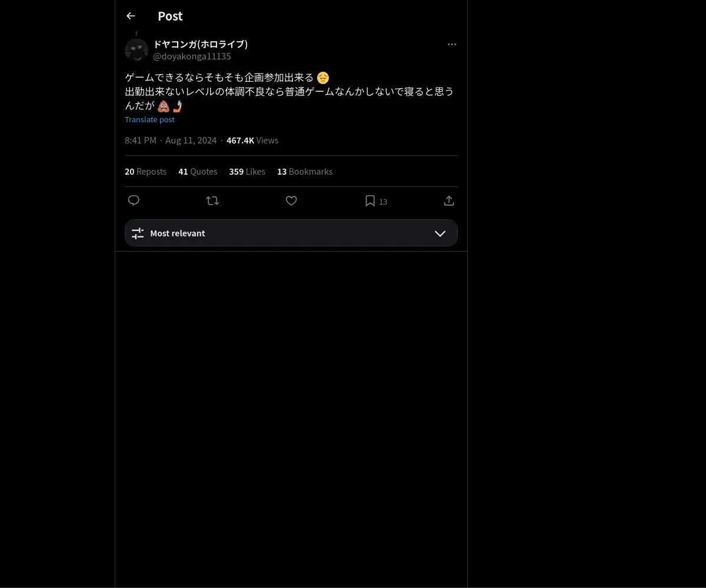The image size is (706, 588).
Task: Open the 8:41 PM Aug 11, 2024 timestamp
Action: (171, 141)
